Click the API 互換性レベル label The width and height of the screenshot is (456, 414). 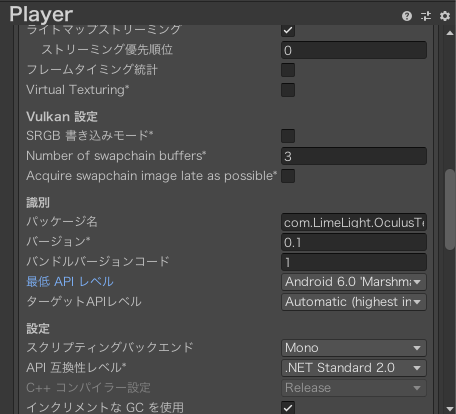[76, 368]
